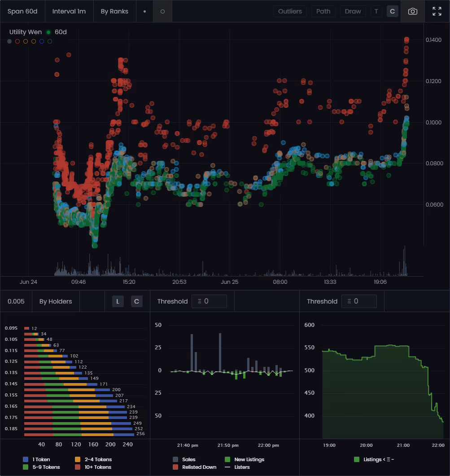This screenshot has width=450, height=476.
Task: Toggle the L button in holders panel
Action: pos(118,301)
